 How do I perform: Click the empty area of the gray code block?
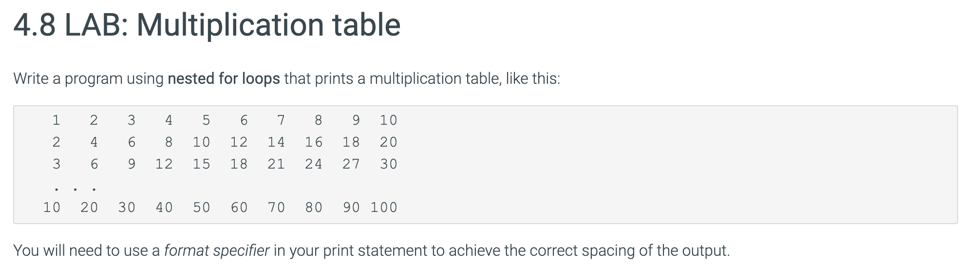click(677, 165)
